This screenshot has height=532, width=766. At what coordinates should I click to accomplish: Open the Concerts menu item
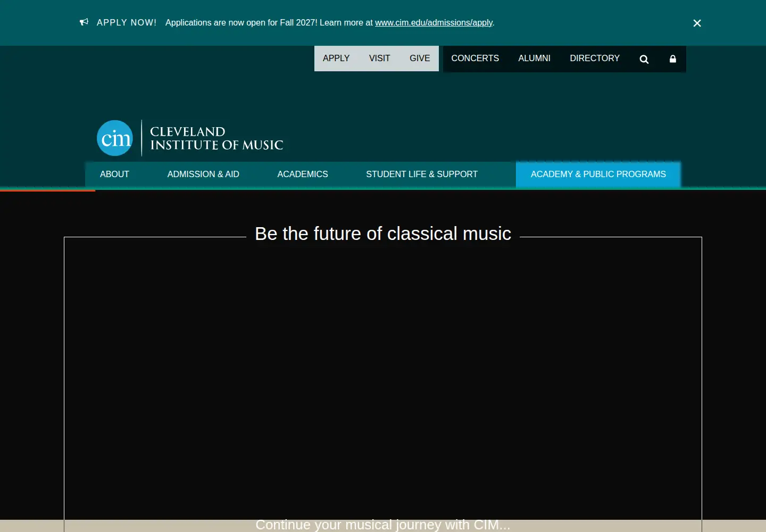click(475, 59)
